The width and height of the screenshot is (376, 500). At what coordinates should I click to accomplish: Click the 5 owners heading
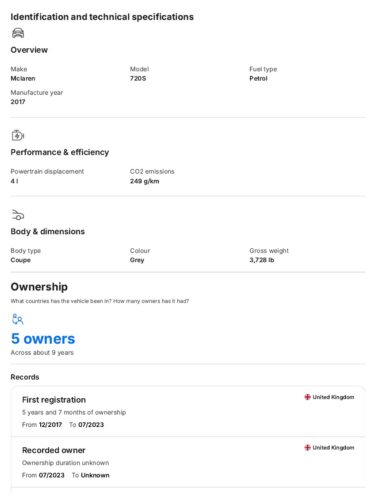[43, 339]
